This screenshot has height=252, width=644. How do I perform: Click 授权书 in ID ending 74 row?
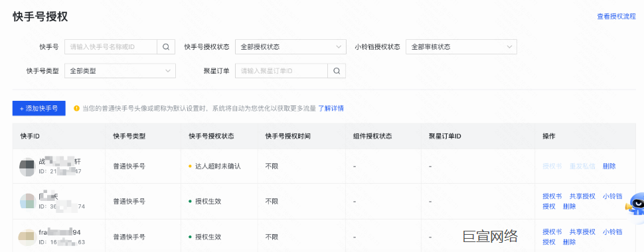552,196
